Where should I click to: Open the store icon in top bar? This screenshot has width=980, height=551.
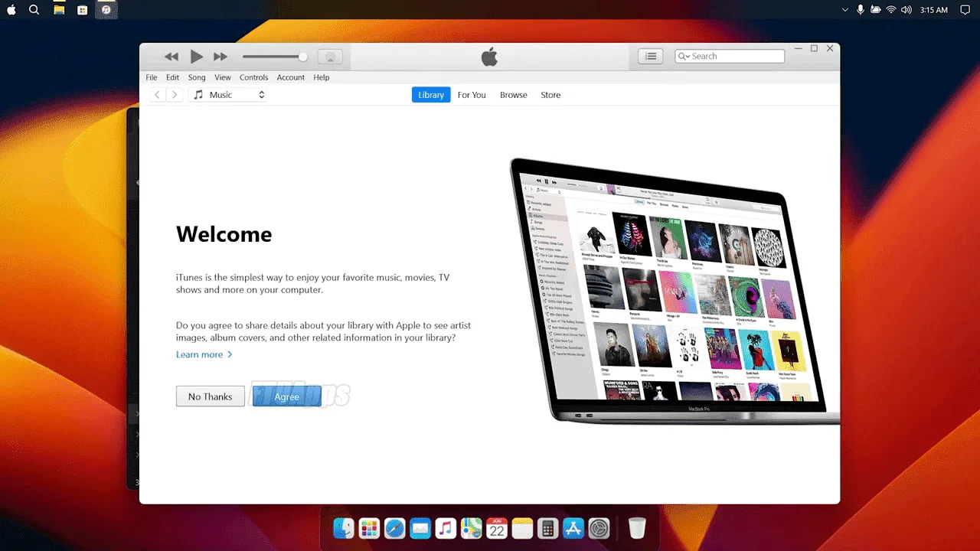tap(83, 10)
